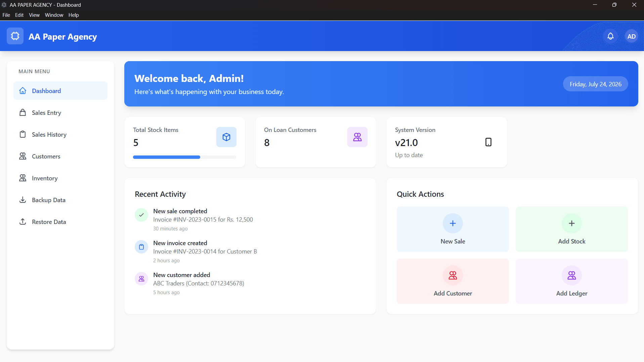This screenshot has width=644, height=362.
Task: Click the On Loan Customers people icon
Action: pos(357,137)
